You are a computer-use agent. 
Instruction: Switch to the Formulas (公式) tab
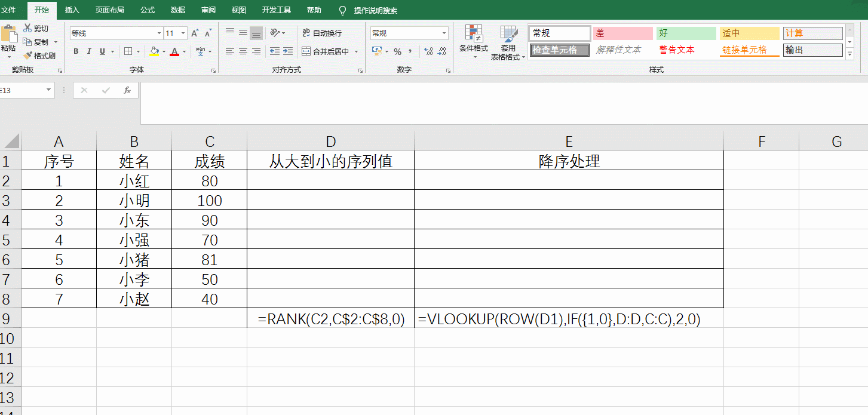pos(148,10)
